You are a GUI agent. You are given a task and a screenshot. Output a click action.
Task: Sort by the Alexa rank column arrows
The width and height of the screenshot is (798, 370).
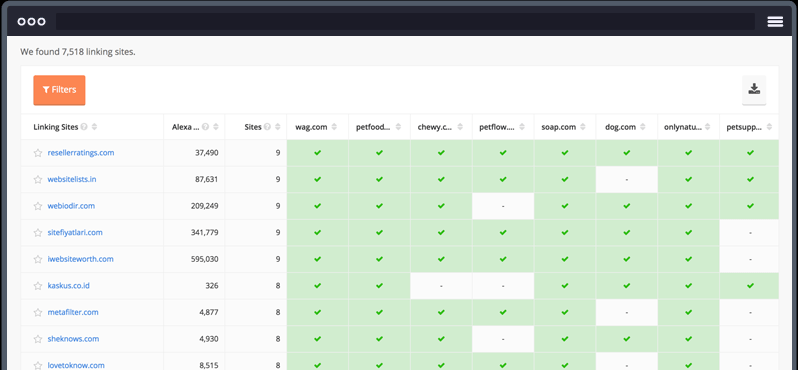coord(216,127)
